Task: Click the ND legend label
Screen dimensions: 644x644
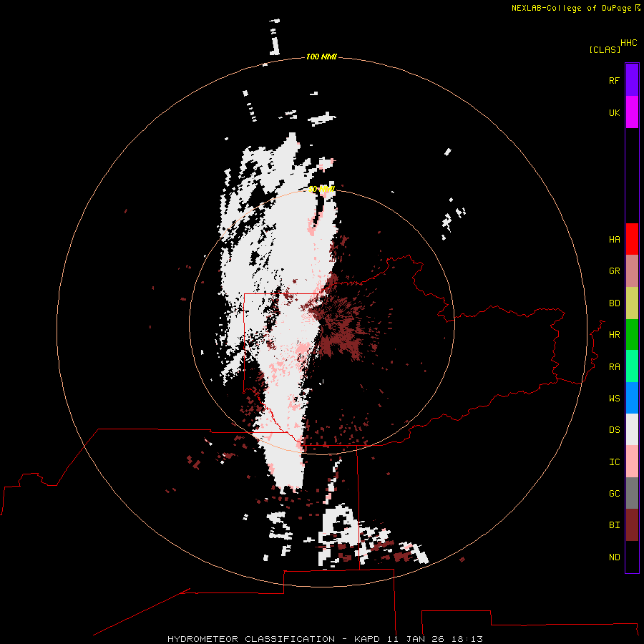Action: coord(614,557)
